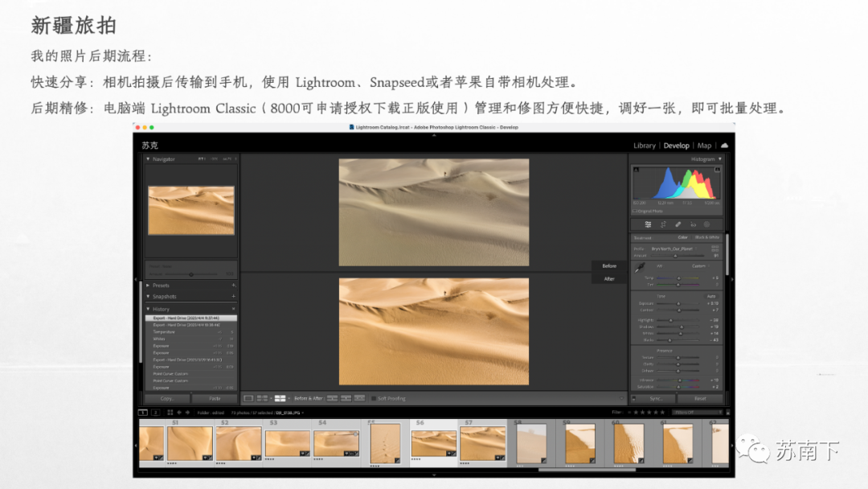Collapse the Navigator panel
The width and height of the screenshot is (868, 489).
(x=149, y=159)
